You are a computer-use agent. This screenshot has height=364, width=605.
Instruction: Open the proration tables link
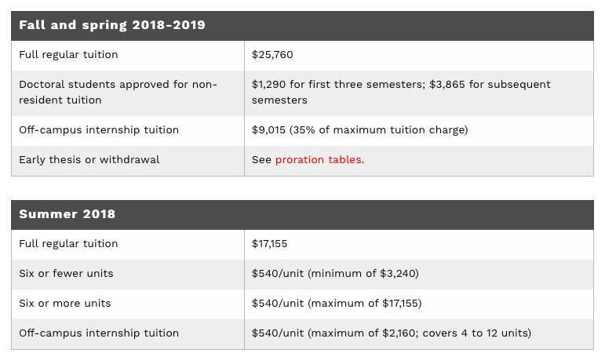click(x=318, y=159)
